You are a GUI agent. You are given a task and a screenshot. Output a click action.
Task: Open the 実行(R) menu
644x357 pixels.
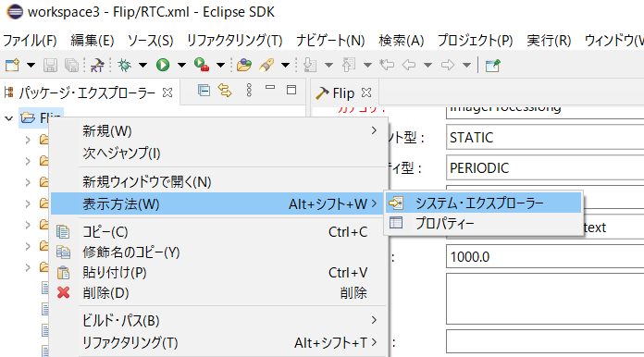point(549,41)
